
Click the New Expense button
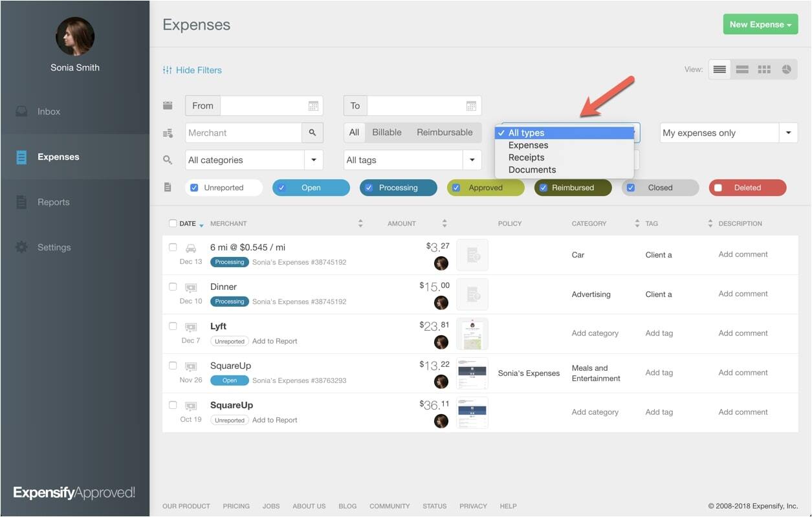point(760,24)
